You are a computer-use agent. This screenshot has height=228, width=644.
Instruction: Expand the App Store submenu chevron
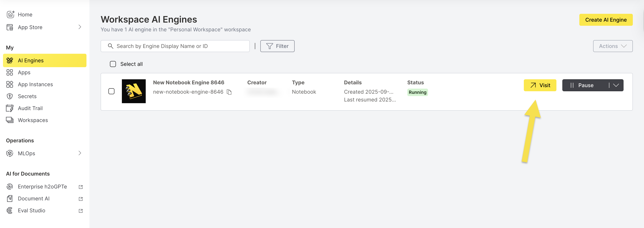coord(80,27)
